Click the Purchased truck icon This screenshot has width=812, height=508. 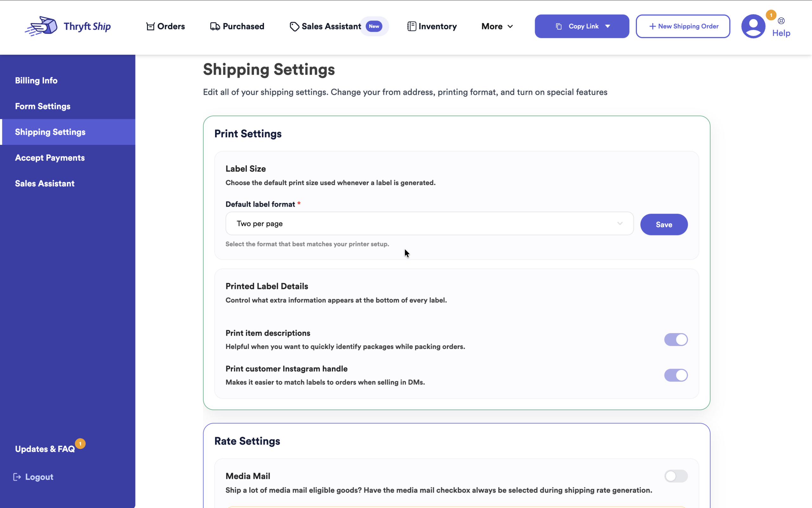point(215,26)
